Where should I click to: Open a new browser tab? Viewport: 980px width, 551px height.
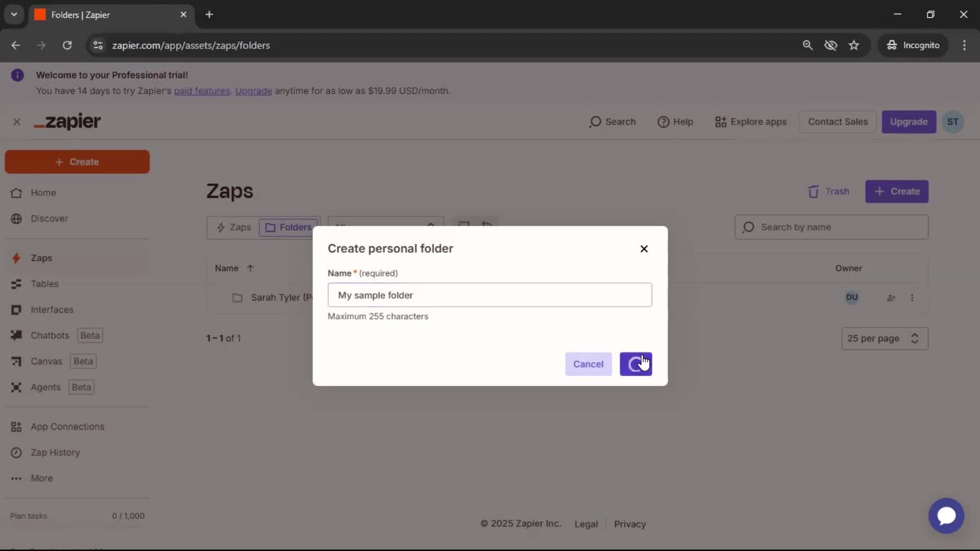coord(209,15)
